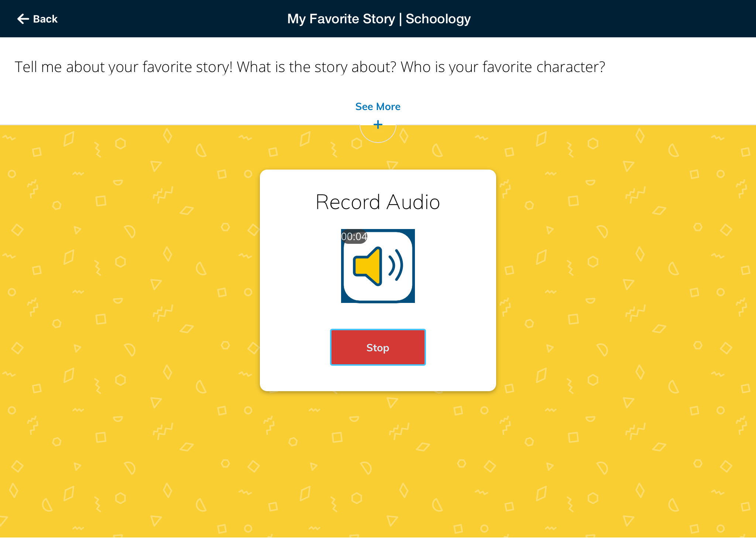Click the yellow speaker icon
756x553 pixels.
point(368,266)
